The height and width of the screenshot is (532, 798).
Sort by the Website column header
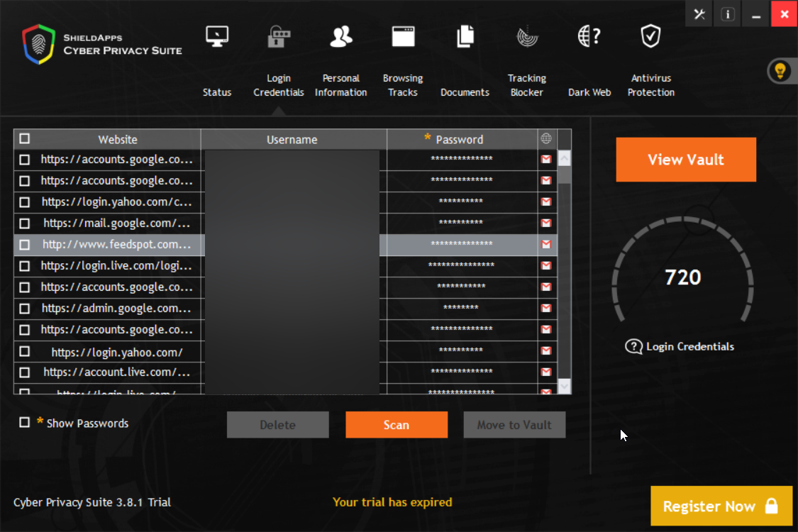[x=118, y=140]
